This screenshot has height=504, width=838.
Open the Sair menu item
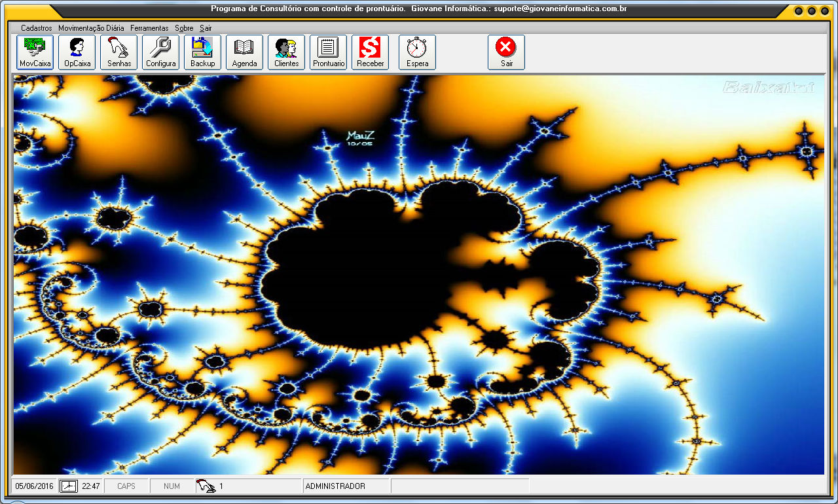point(206,28)
